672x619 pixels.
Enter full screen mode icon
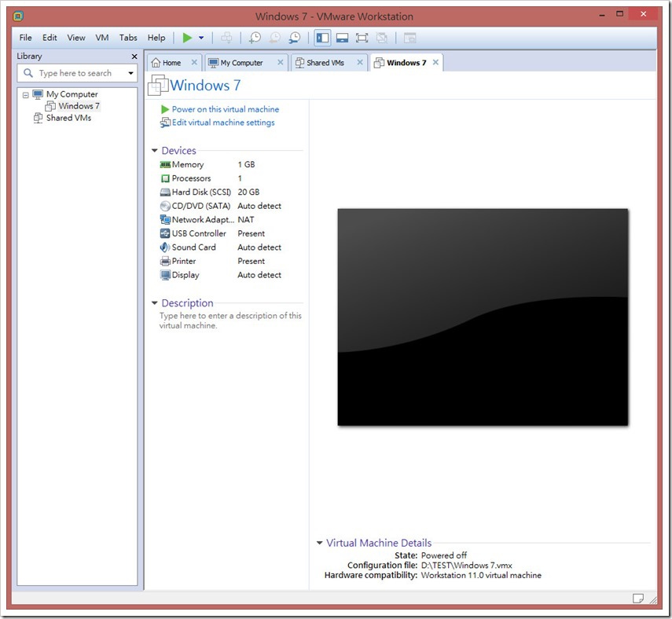(x=362, y=38)
